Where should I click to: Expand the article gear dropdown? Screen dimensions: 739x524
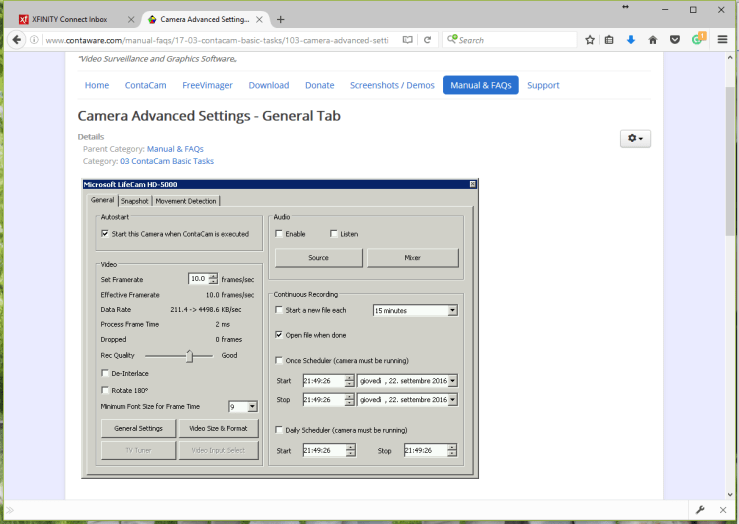[635, 139]
